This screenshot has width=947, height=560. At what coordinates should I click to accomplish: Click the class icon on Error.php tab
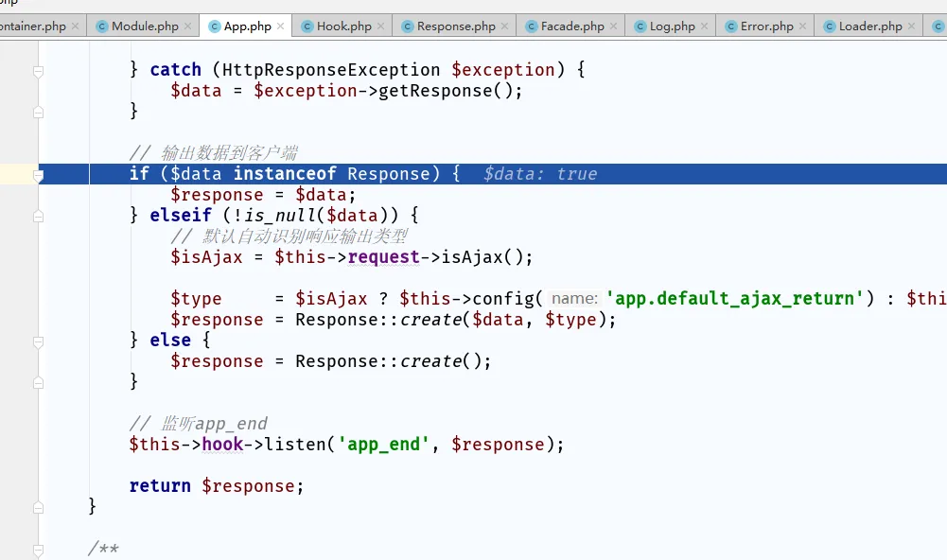730,26
